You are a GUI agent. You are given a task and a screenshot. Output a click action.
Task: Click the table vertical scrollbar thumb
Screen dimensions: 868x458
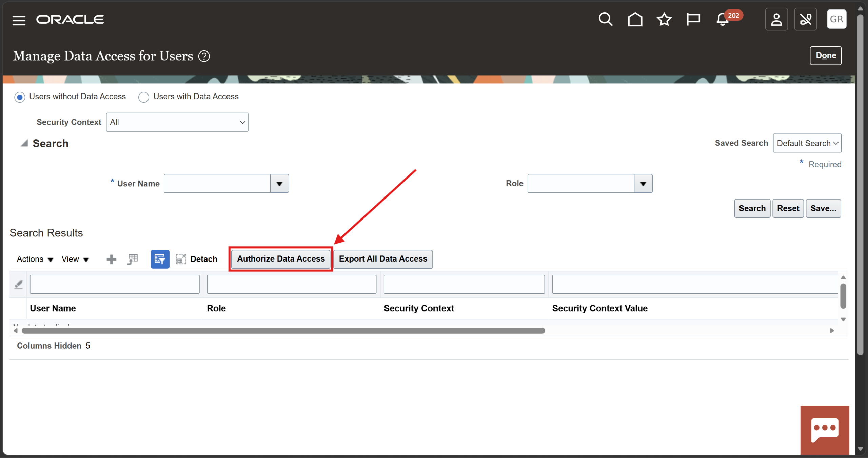pos(843,296)
